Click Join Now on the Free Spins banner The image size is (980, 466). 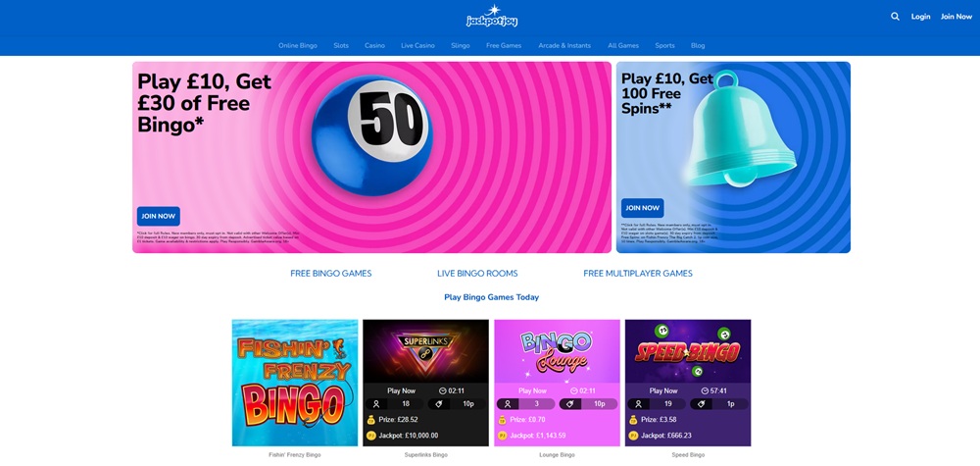[x=643, y=208]
